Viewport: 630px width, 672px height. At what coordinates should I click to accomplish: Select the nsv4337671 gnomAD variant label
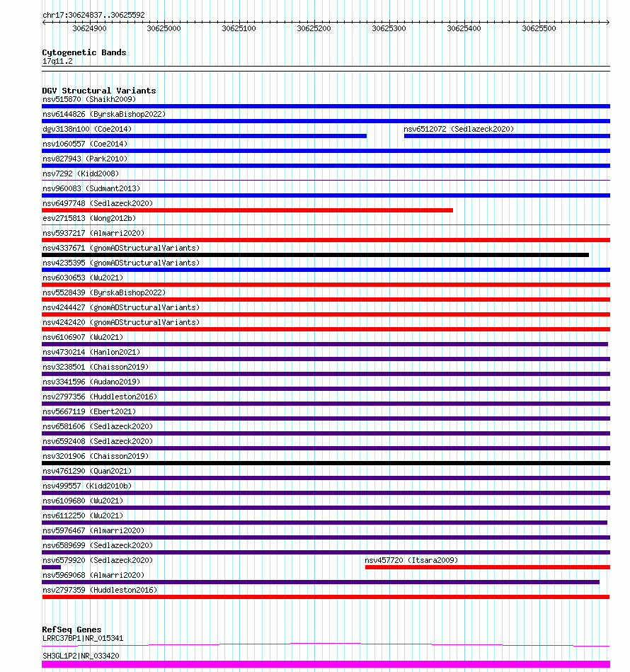coord(121,248)
